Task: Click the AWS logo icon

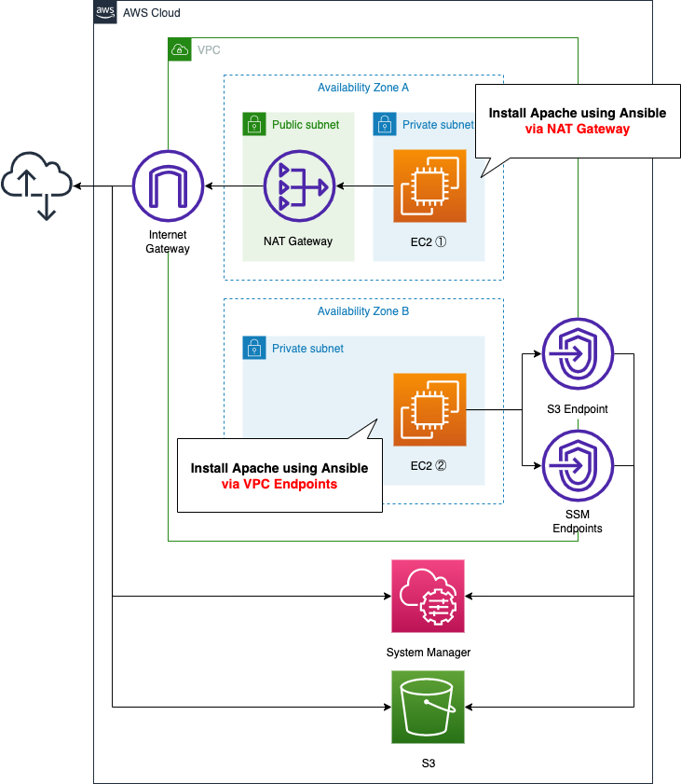Action: click(105, 12)
